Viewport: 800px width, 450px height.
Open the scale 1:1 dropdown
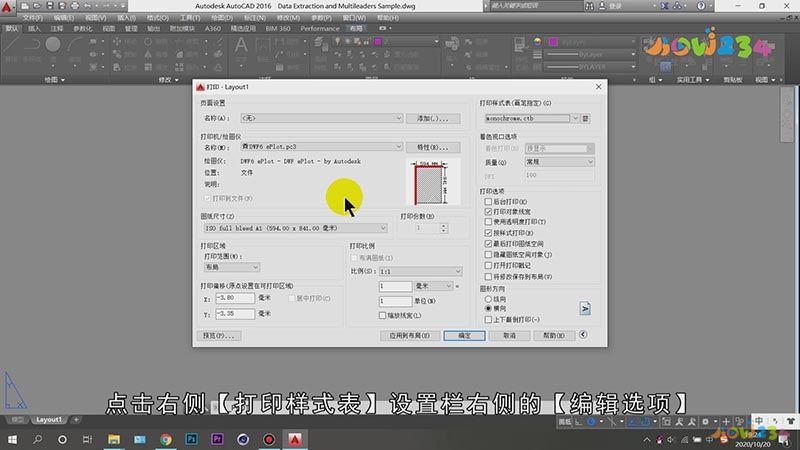(420, 271)
